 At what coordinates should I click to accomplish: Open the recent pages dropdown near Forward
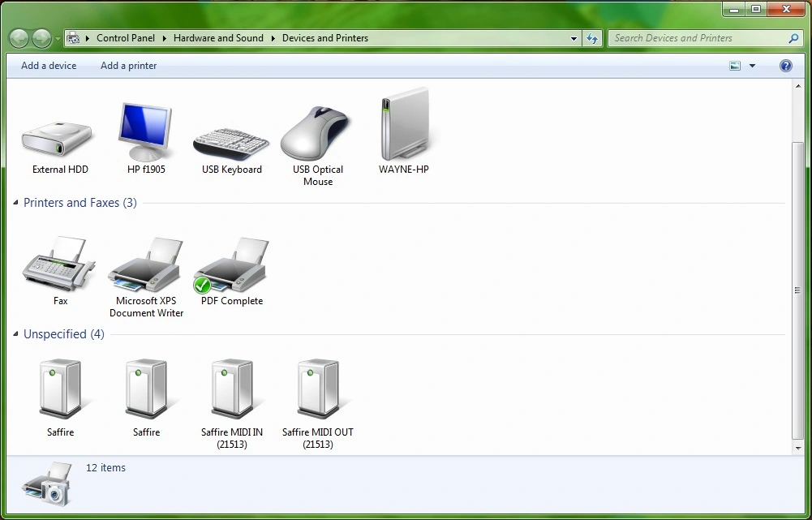pyautogui.click(x=58, y=38)
